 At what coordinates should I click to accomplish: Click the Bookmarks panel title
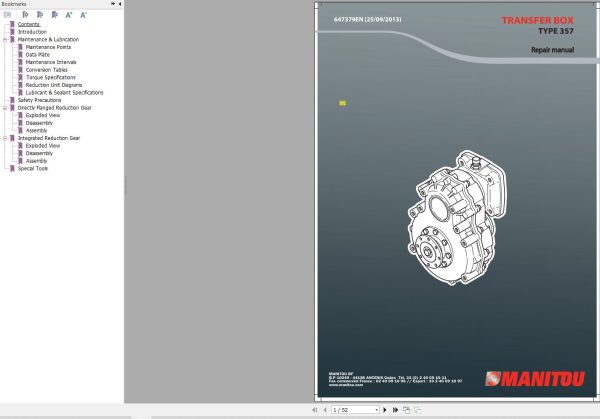tap(14, 4)
